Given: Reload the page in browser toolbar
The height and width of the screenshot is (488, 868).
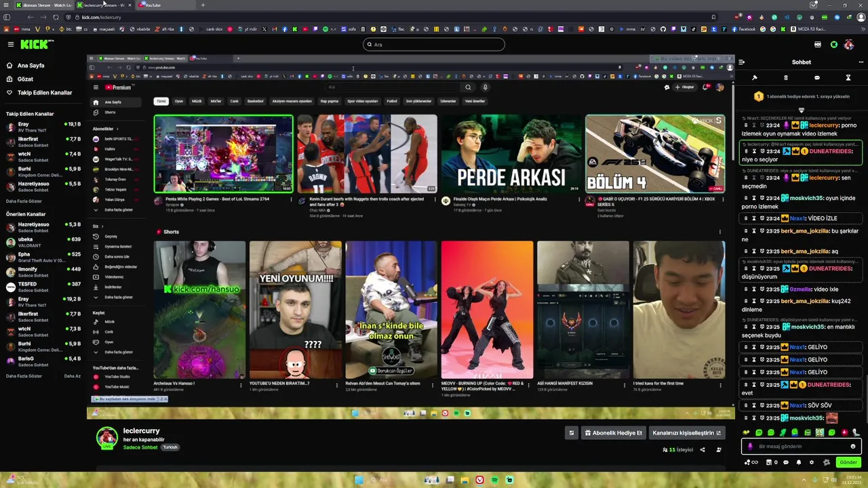Looking at the screenshot, I should point(56,17).
